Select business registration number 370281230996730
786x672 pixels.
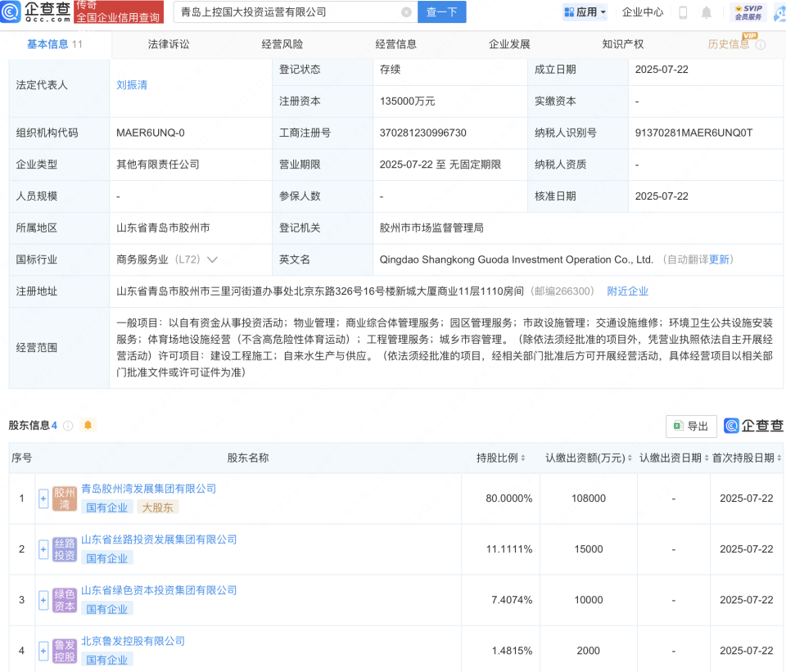422,133
